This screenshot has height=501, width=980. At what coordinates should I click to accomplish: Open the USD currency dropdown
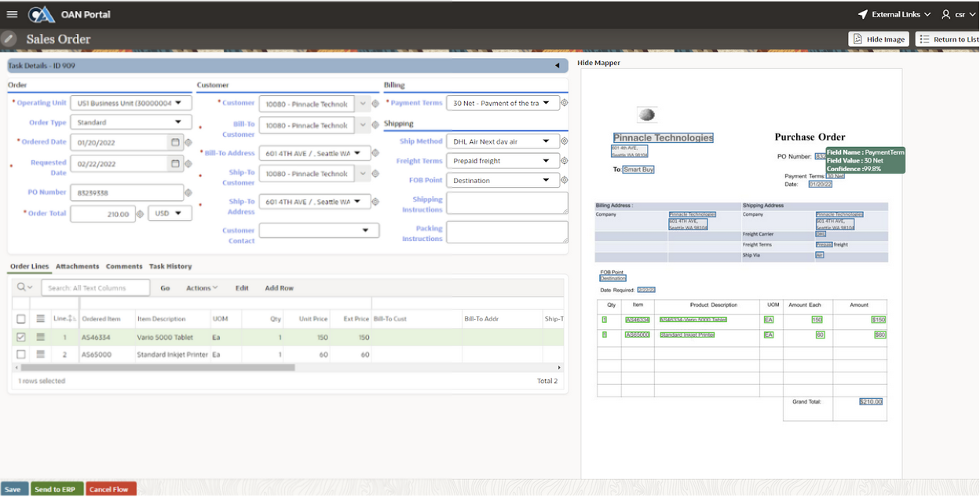click(x=170, y=213)
